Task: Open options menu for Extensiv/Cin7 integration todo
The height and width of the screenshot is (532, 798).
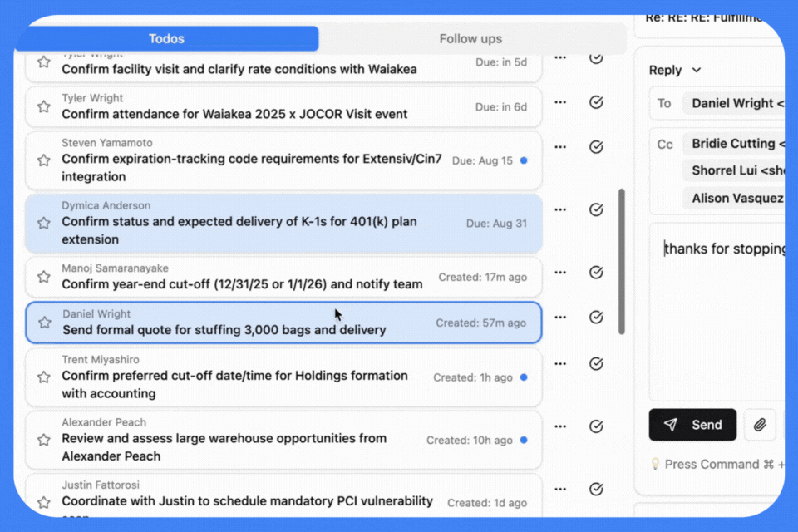Action: 560,147
